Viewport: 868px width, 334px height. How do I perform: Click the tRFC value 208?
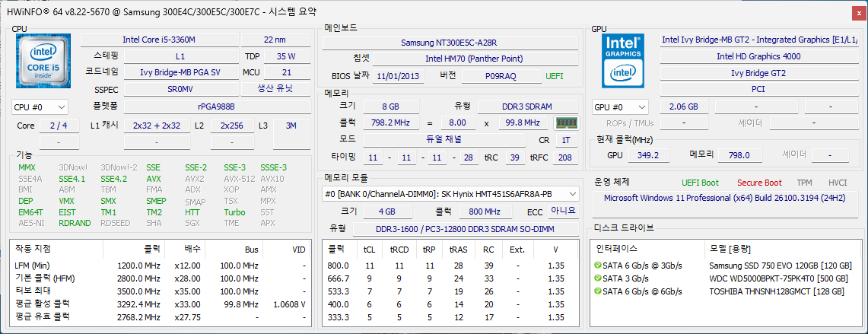click(x=564, y=157)
